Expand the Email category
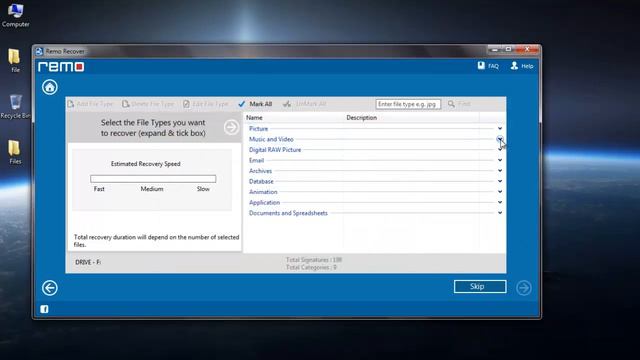This screenshot has height=360, width=640. (500, 160)
